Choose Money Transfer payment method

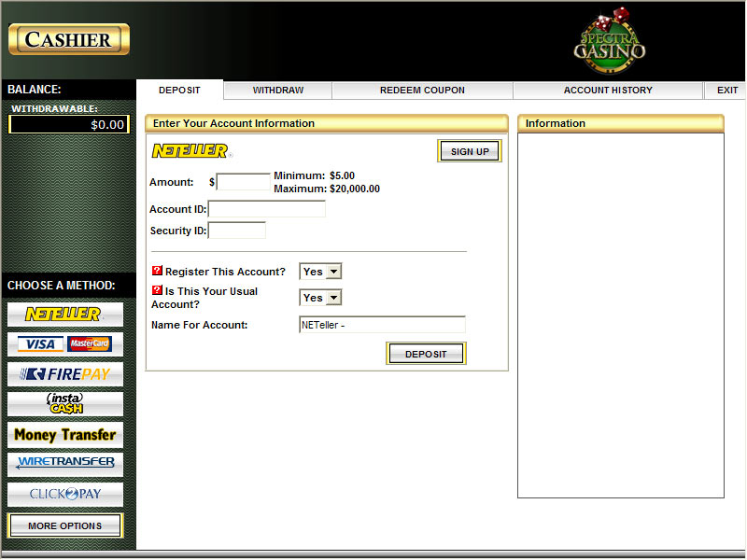click(x=64, y=434)
